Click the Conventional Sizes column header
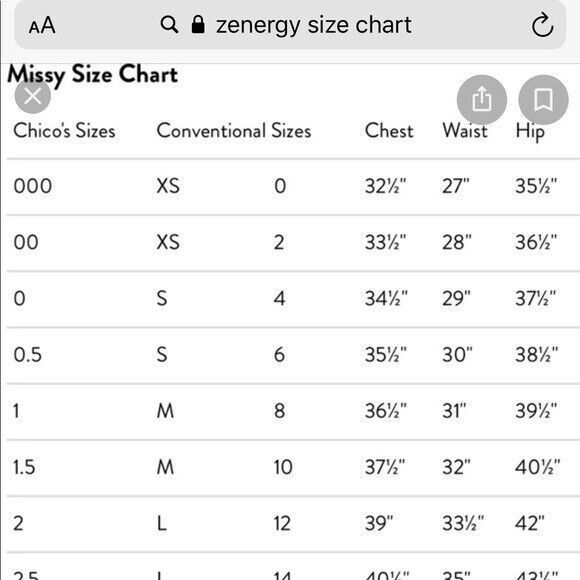Image resolution: width=580 pixels, height=580 pixels. [234, 131]
